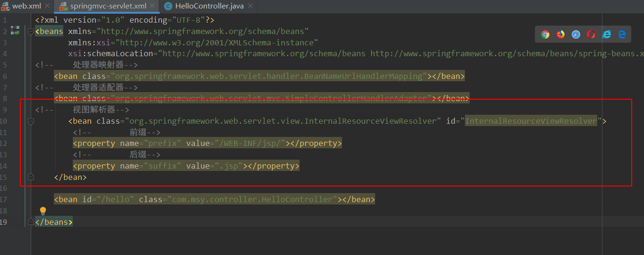Open the HelloController.java tab

click(209, 6)
